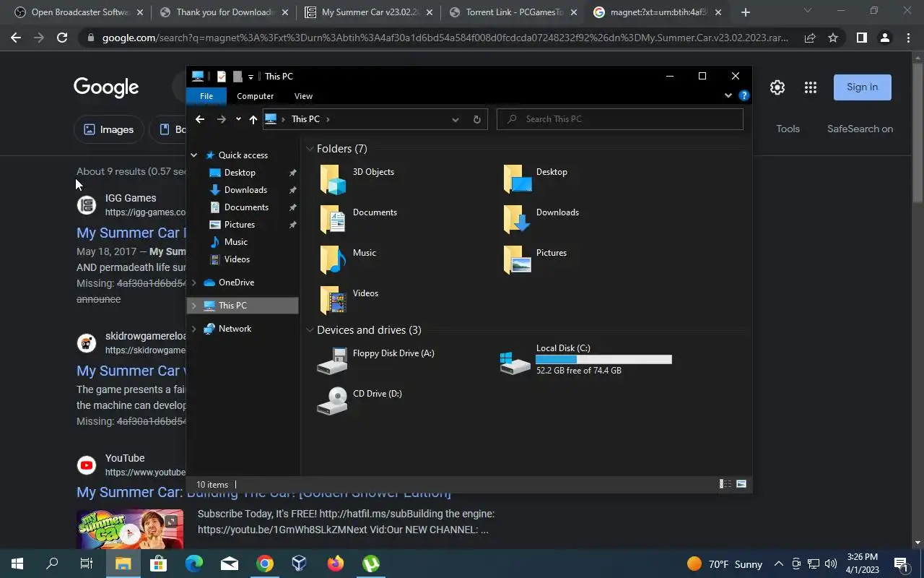Switch to large icons view in status bar

coord(741,484)
